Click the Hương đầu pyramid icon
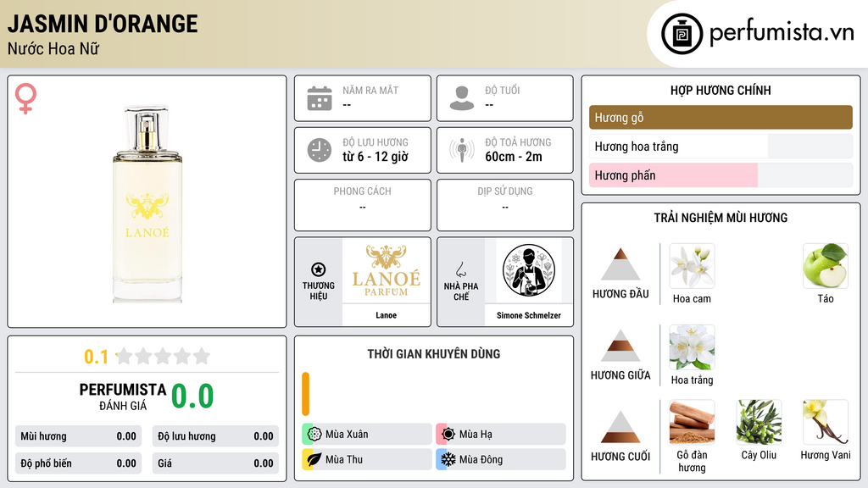 point(620,264)
